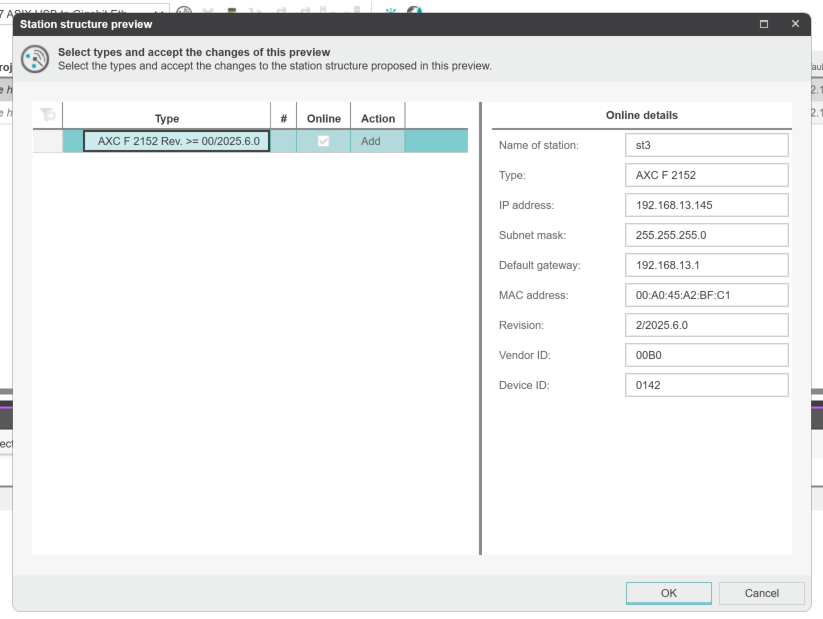This screenshot has width=823, height=619.
Task: Click the Action column header
Action: 377,118
